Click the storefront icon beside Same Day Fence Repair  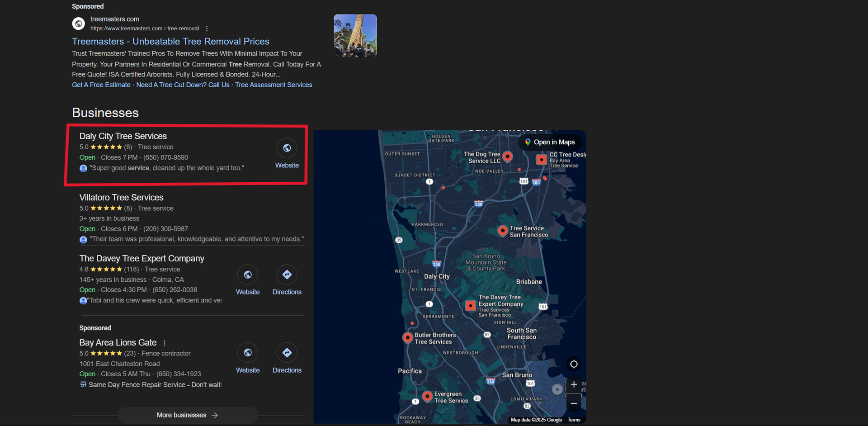click(x=83, y=384)
